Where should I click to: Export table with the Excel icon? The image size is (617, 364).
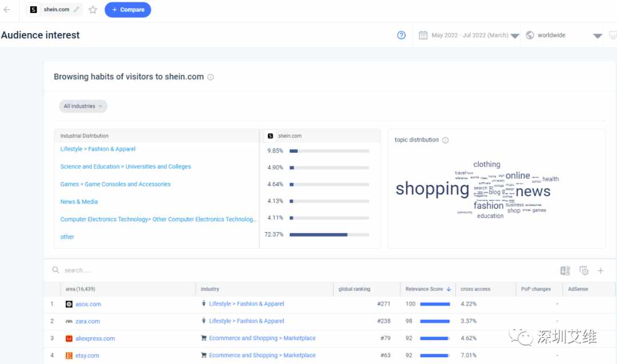(565, 270)
